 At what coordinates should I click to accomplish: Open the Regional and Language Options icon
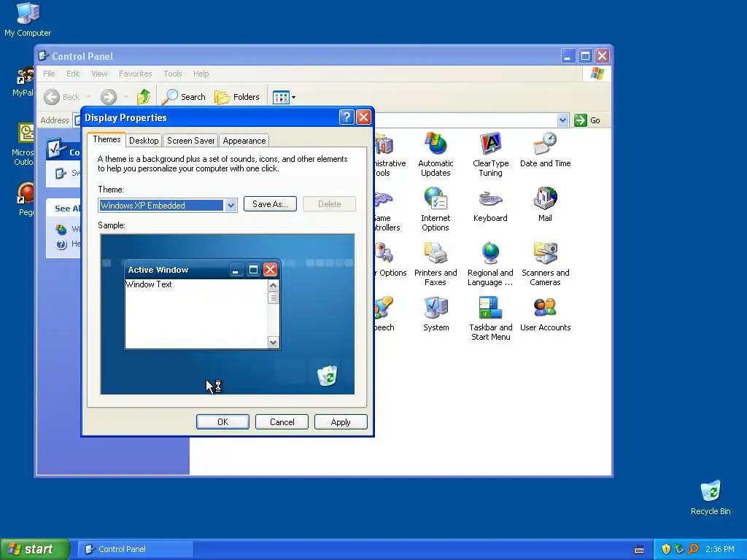pyautogui.click(x=490, y=264)
